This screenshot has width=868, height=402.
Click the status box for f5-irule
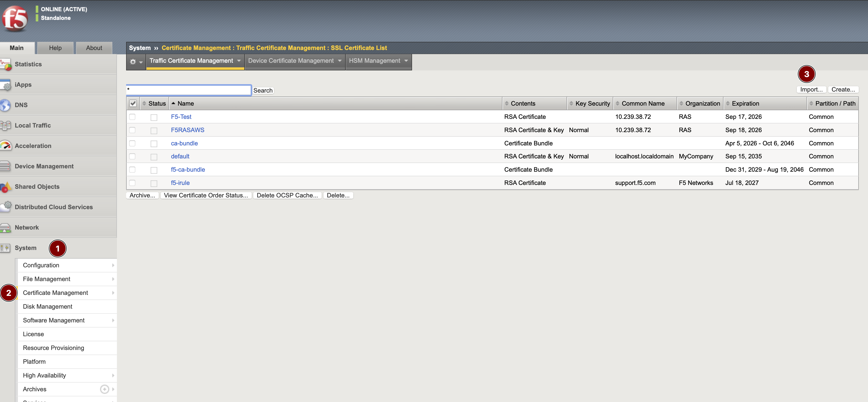pos(154,183)
